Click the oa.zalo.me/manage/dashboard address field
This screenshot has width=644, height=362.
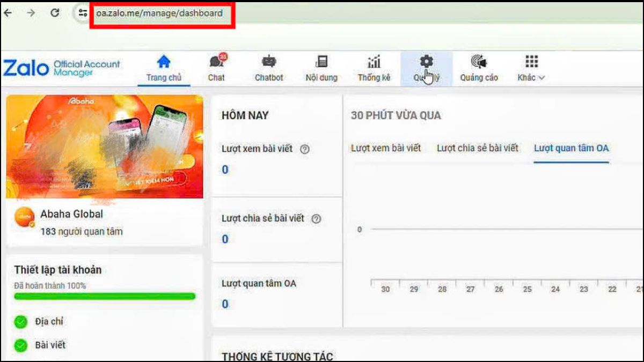pos(159,13)
